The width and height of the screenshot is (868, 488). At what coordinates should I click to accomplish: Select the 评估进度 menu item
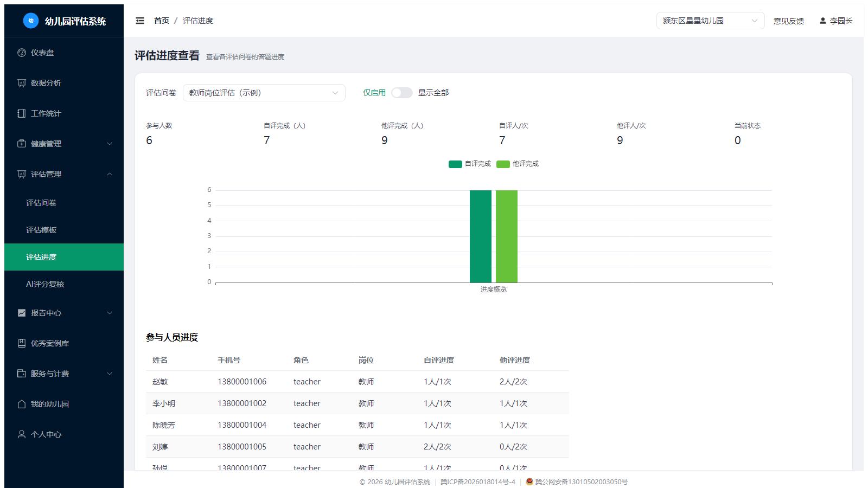(x=64, y=257)
